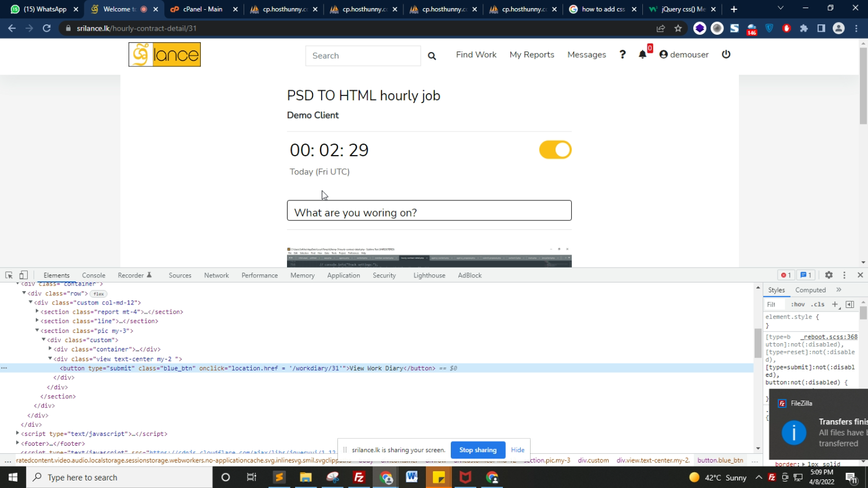Click the Elements panel vertical scrollbar thumb
868x488 pixels.
click(x=758, y=343)
